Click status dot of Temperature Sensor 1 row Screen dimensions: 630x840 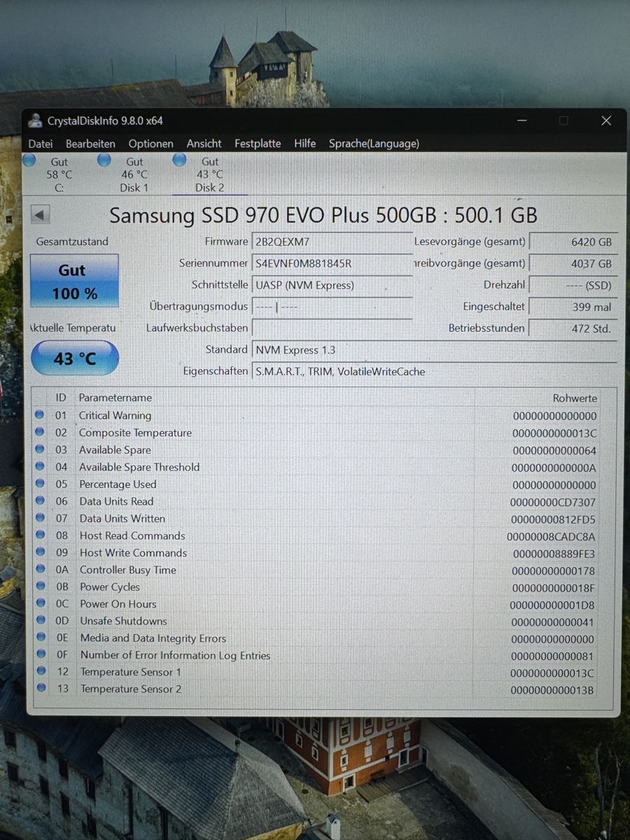tap(41, 671)
